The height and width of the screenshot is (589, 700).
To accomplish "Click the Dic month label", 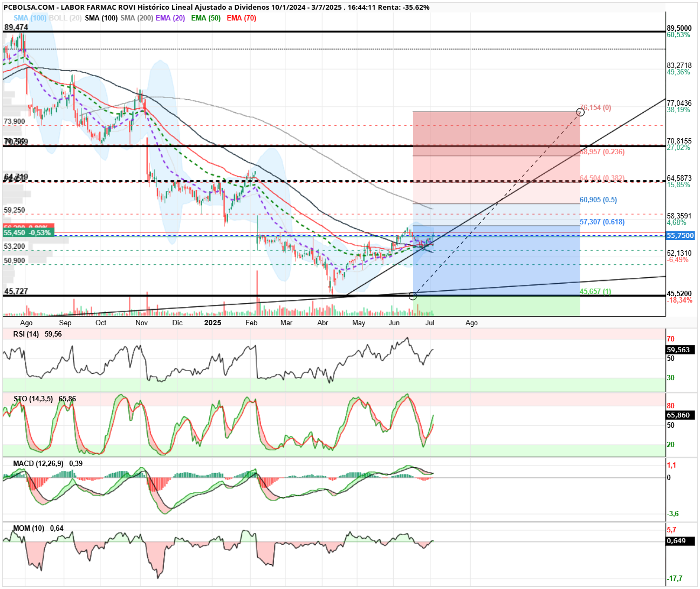I will 177,323.
